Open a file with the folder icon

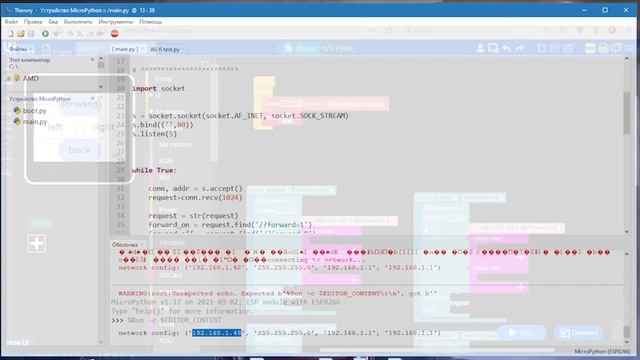(x=21, y=33)
